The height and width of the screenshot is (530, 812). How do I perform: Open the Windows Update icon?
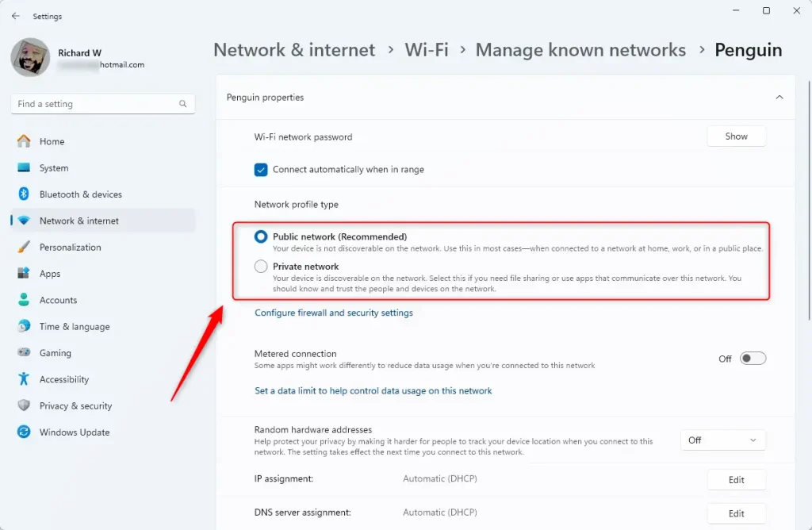click(x=24, y=432)
